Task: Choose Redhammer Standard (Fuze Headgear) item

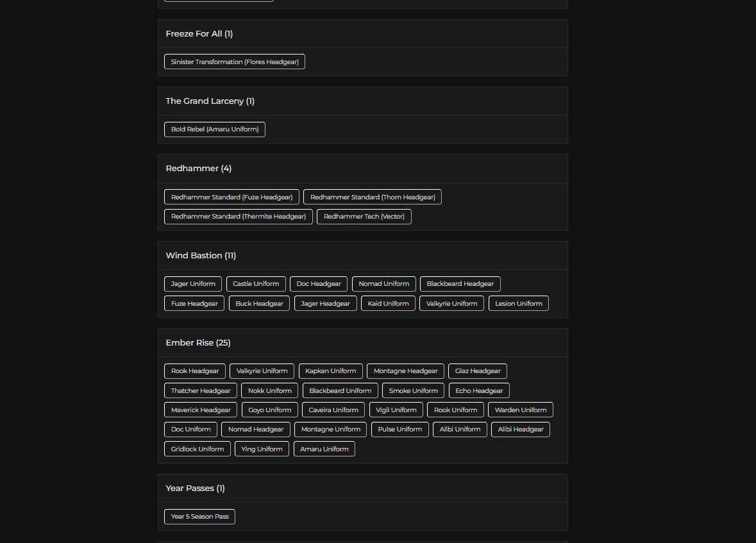Action: click(x=231, y=197)
